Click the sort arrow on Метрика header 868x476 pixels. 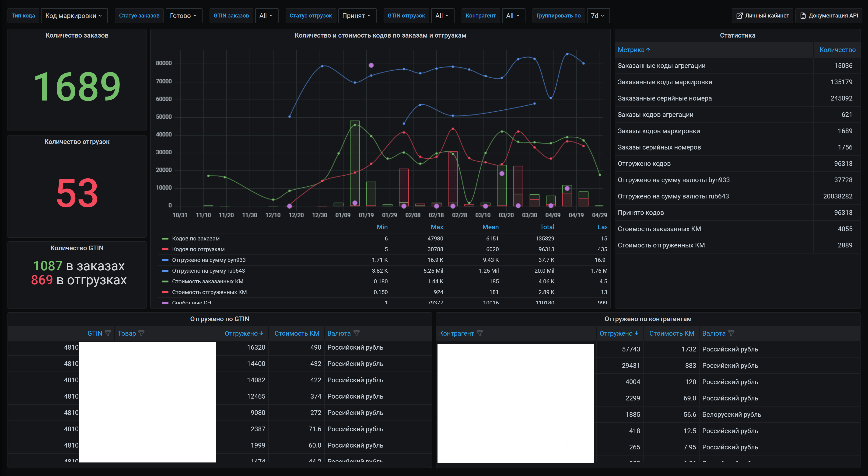(x=648, y=50)
